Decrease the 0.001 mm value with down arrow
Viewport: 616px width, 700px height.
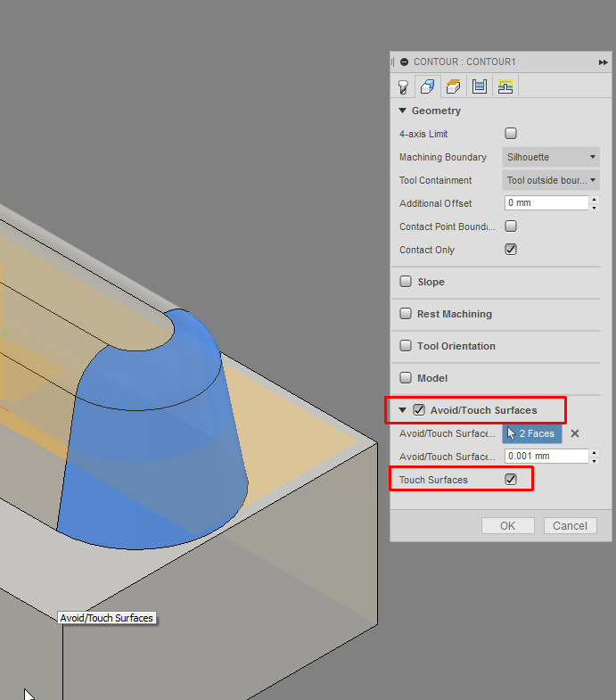pyautogui.click(x=594, y=461)
